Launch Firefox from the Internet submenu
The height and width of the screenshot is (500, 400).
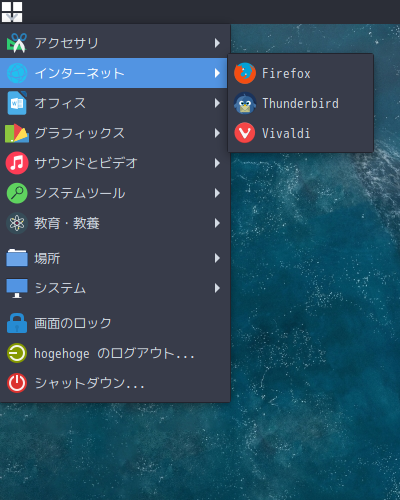click(x=300, y=73)
